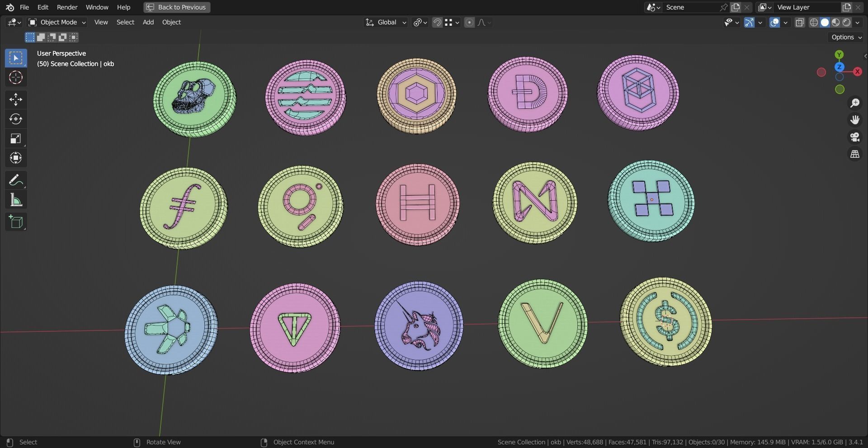
Task: Open the Object menu
Action: point(171,22)
